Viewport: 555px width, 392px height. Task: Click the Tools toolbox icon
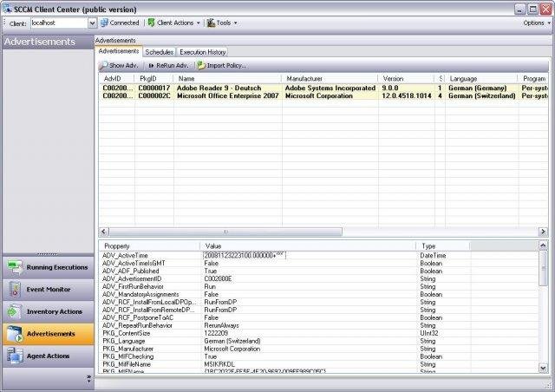(x=211, y=23)
